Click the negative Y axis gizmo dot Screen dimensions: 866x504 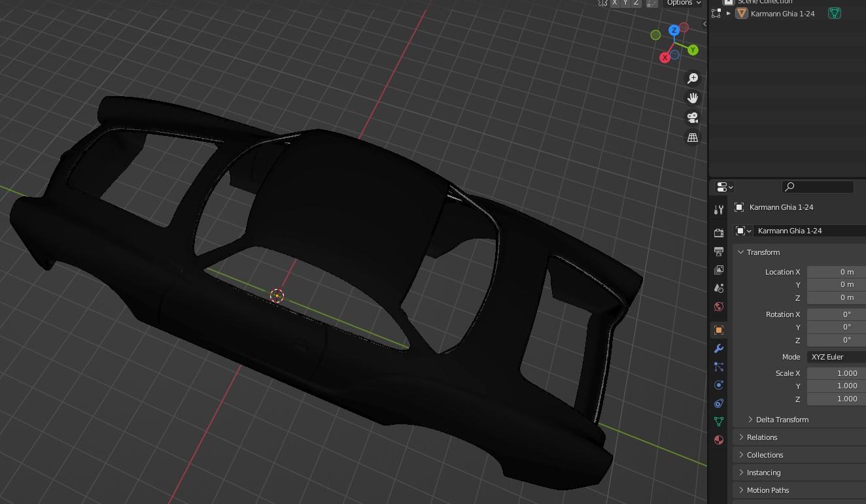(x=655, y=35)
